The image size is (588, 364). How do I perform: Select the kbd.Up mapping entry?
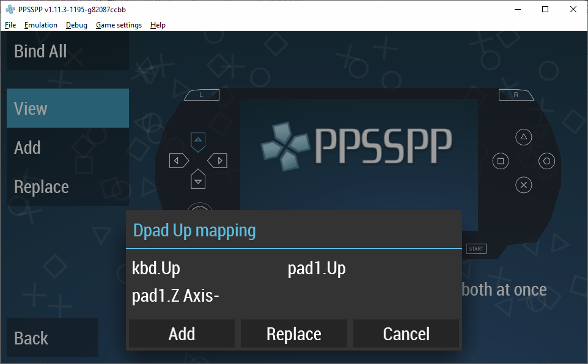tap(156, 268)
